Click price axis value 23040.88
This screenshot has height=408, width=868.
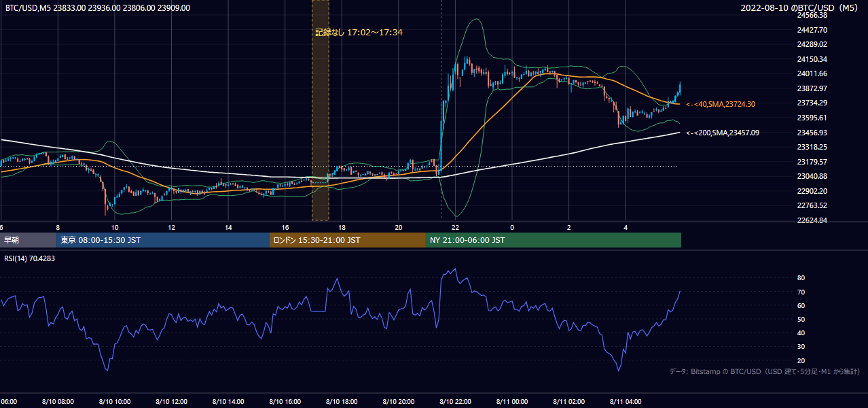(812, 176)
